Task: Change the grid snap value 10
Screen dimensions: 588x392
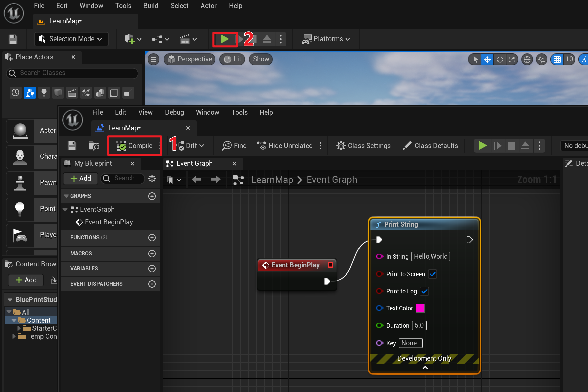Action: tap(569, 59)
